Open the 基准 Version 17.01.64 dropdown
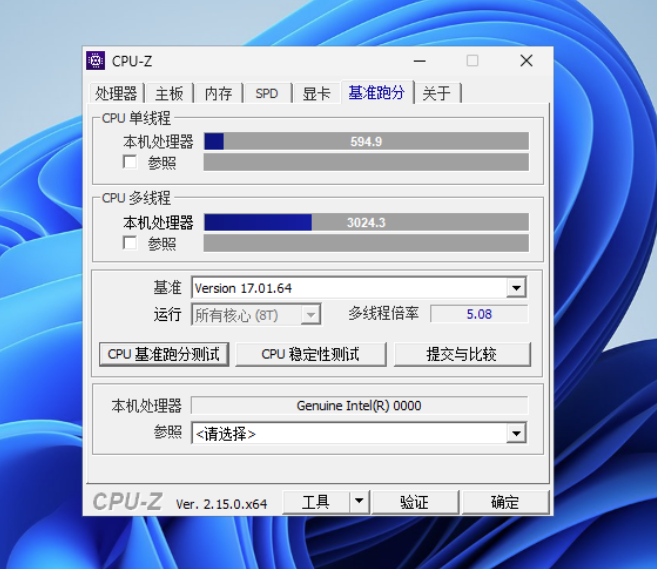The height and width of the screenshot is (569, 657). pyautogui.click(x=359, y=288)
